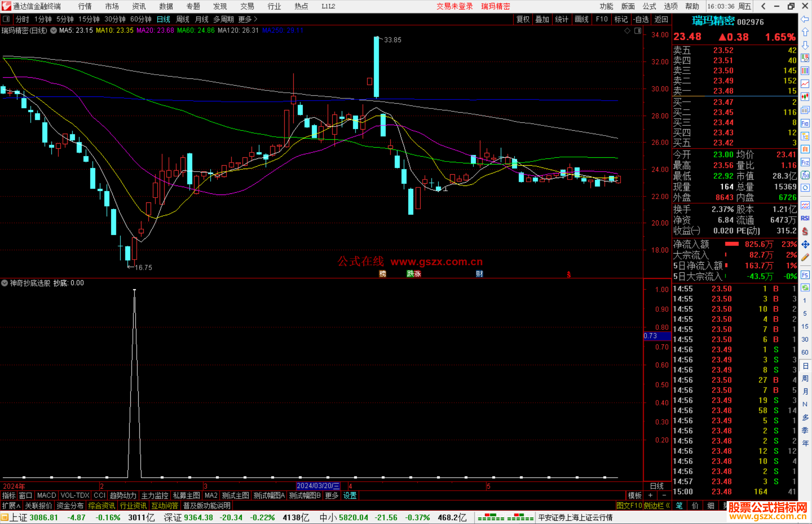812x524 pixels.
Task: Open the 行情 menu
Action: coord(85,6)
